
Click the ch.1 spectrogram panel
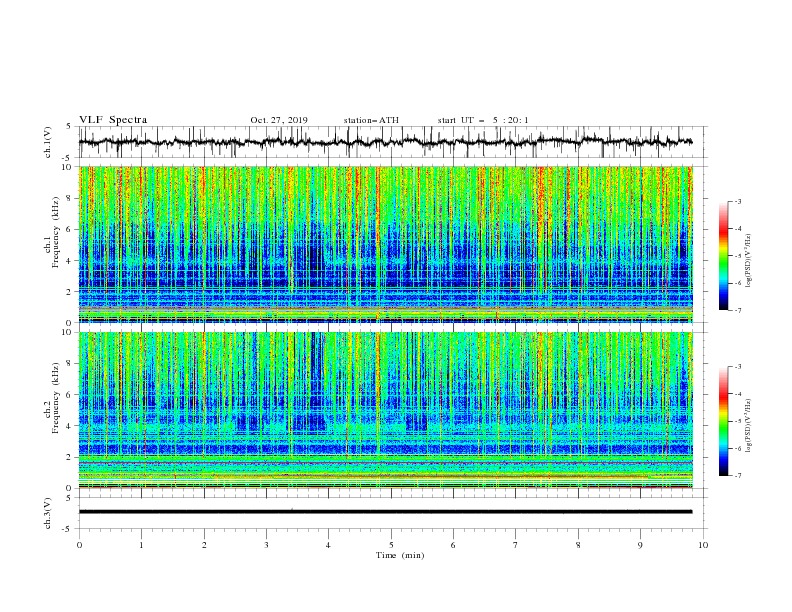coord(386,244)
